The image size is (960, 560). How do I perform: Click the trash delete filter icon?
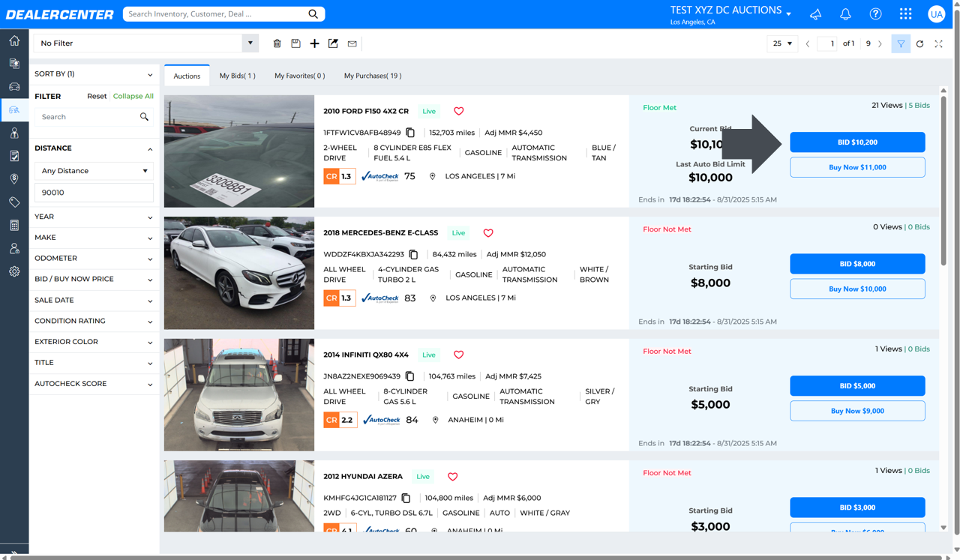point(277,43)
